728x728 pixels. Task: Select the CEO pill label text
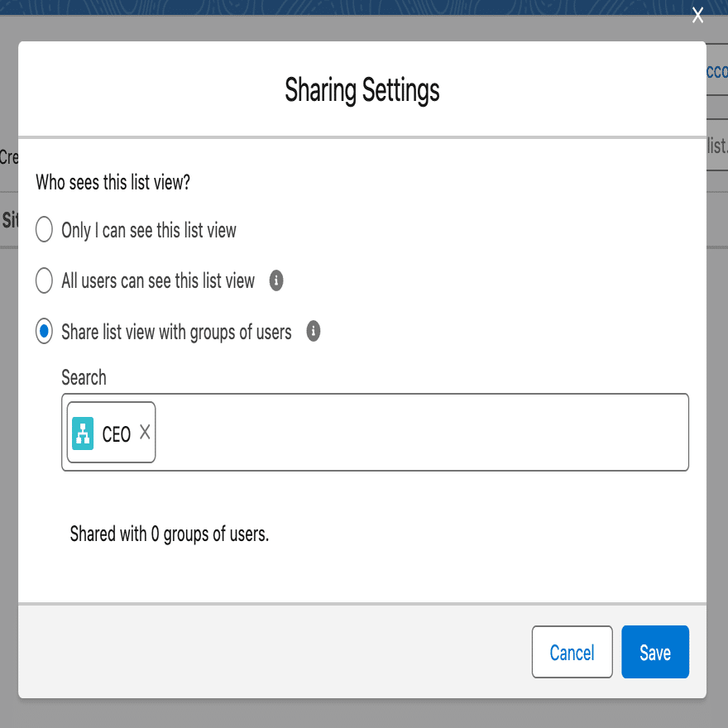(116, 434)
